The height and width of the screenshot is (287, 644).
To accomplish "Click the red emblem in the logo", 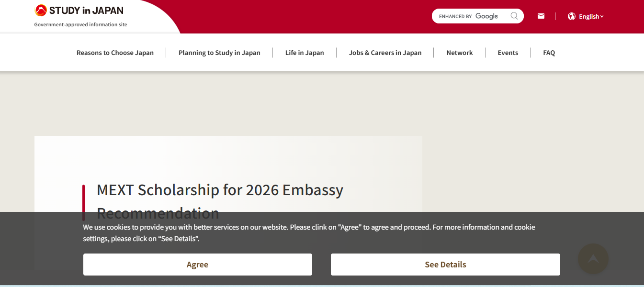I will 40,9.
